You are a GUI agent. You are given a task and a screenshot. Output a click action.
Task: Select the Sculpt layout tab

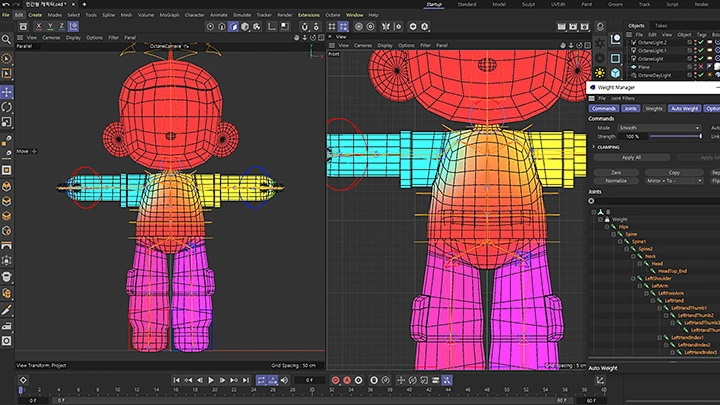point(528,4)
